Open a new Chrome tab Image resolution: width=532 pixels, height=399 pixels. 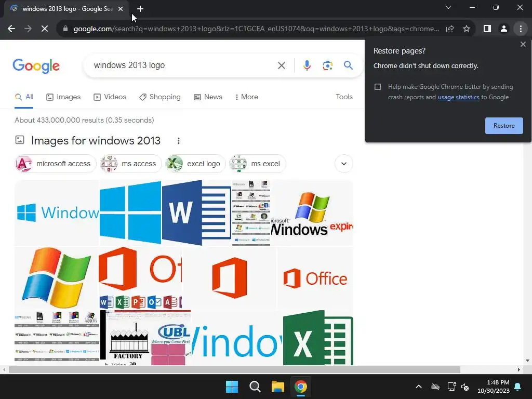coord(140,9)
